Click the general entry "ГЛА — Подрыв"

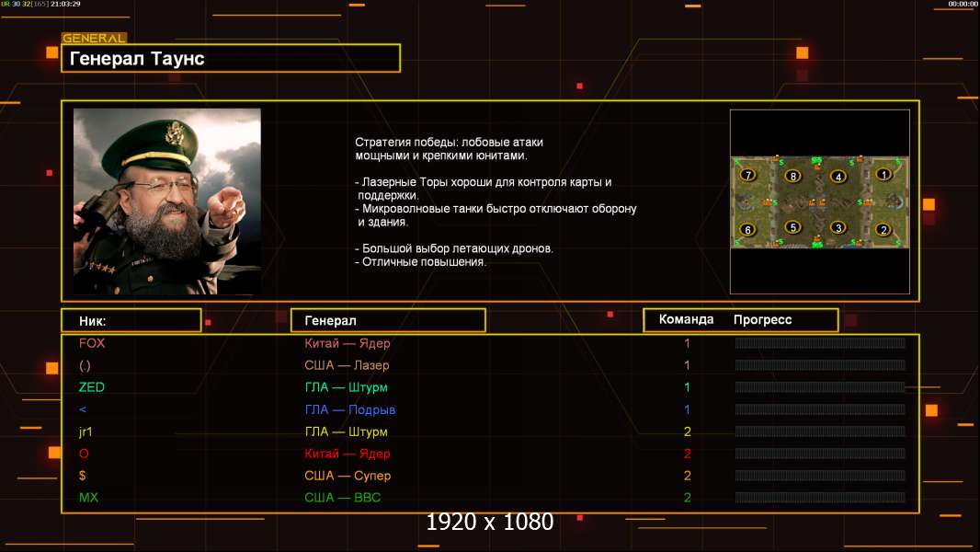tap(350, 409)
